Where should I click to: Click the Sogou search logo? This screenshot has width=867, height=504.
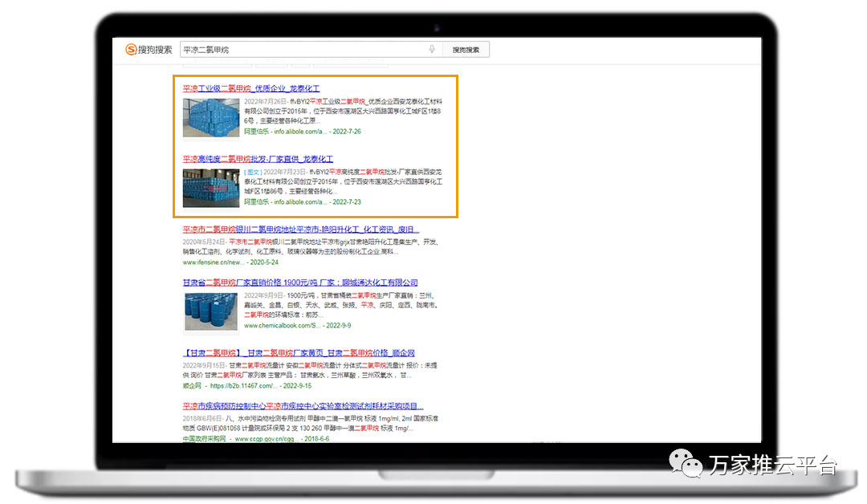(x=149, y=50)
